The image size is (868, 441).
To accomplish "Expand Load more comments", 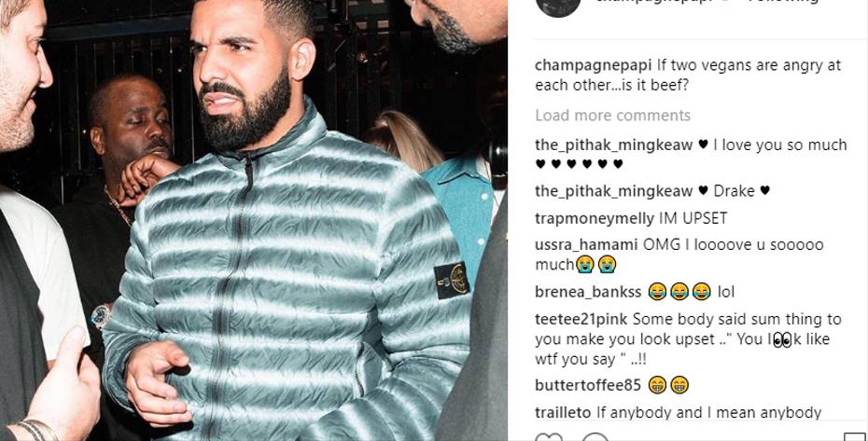I will coord(612,115).
